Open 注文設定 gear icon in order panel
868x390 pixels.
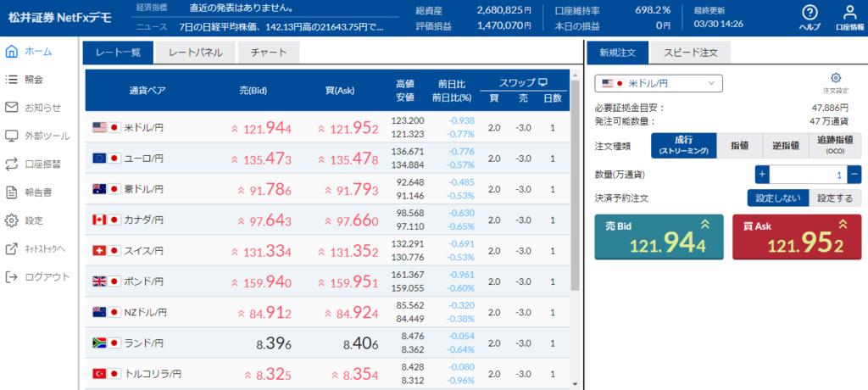point(836,77)
